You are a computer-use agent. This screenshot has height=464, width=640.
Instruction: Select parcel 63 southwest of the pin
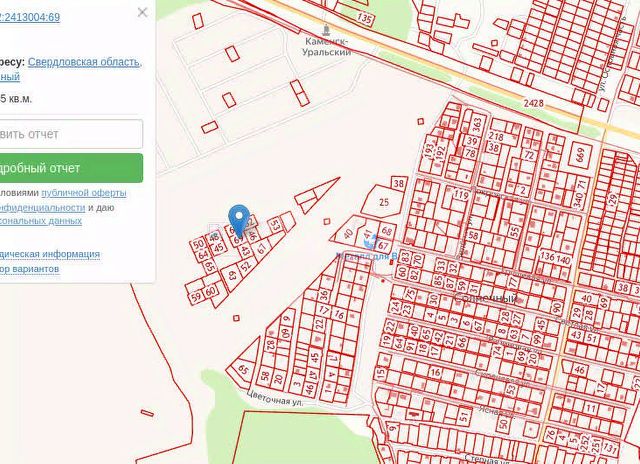[x=232, y=275]
